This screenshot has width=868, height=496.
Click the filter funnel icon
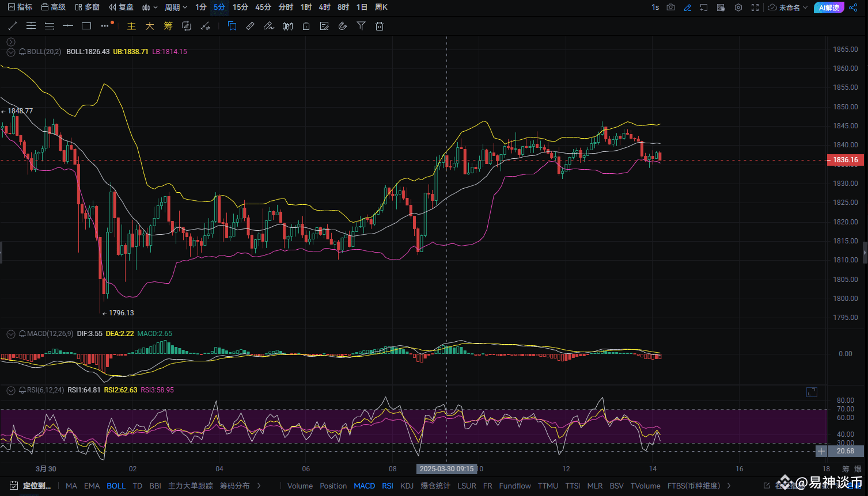click(x=361, y=26)
